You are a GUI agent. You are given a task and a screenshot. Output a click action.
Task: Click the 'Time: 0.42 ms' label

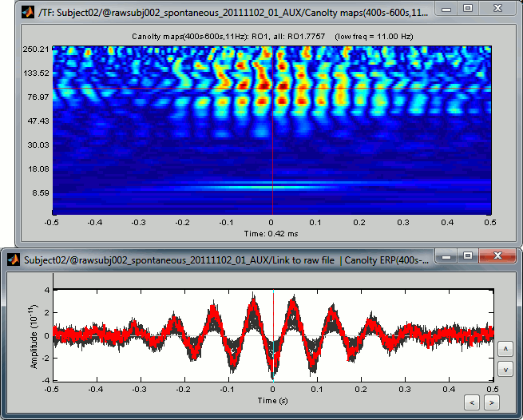pyautogui.click(x=272, y=234)
